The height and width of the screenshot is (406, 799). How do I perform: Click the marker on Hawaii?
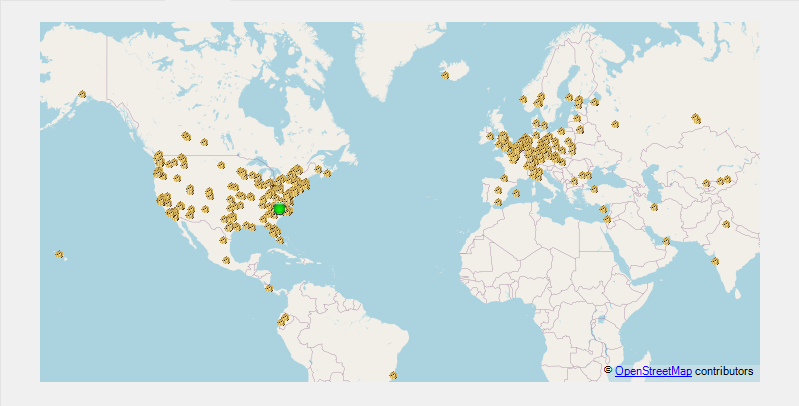click(x=60, y=254)
